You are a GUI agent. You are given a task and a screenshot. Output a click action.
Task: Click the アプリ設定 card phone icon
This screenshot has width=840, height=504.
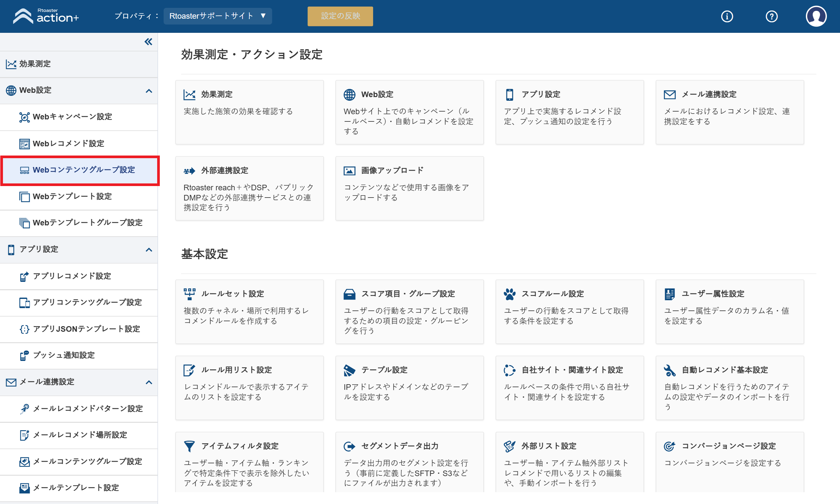(510, 95)
